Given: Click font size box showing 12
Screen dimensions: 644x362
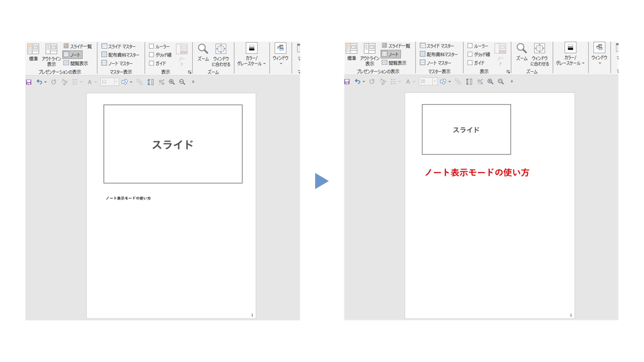Looking at the screenshot, I should [x=107, y=82].
